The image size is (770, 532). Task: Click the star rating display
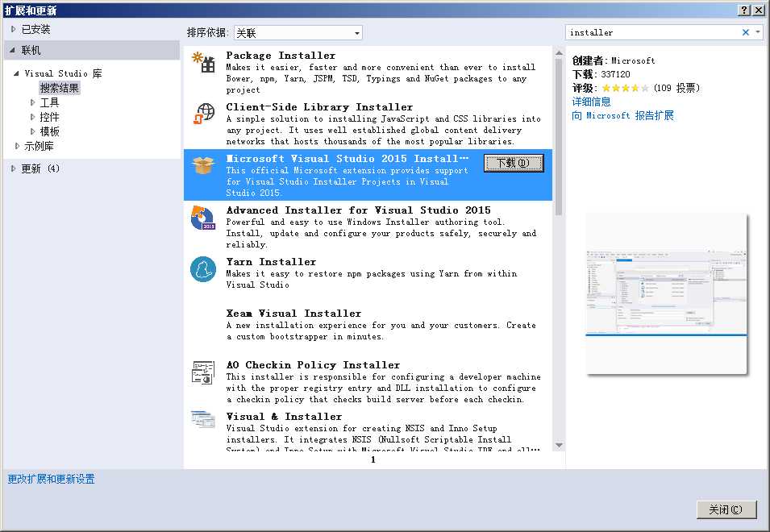(x=625, y=88)
